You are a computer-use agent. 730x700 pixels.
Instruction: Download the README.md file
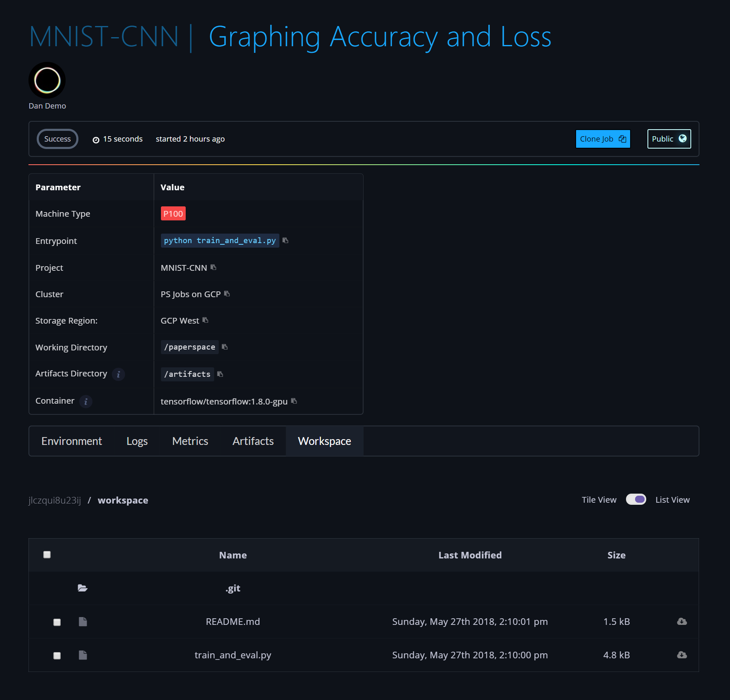[682, 622]
